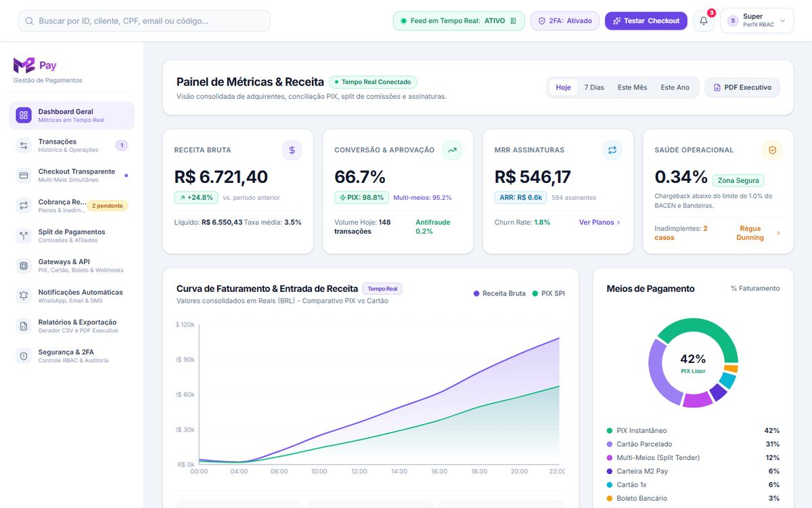Click the Notificações Automáticas bell icon

point(24,296)
